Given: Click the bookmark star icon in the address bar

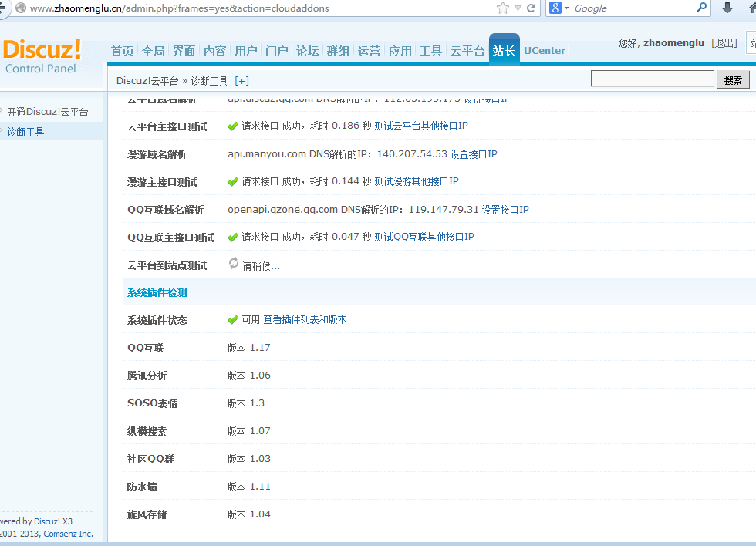Looking at the screenshot, I should pyautogui.click(x=502, y=8).
